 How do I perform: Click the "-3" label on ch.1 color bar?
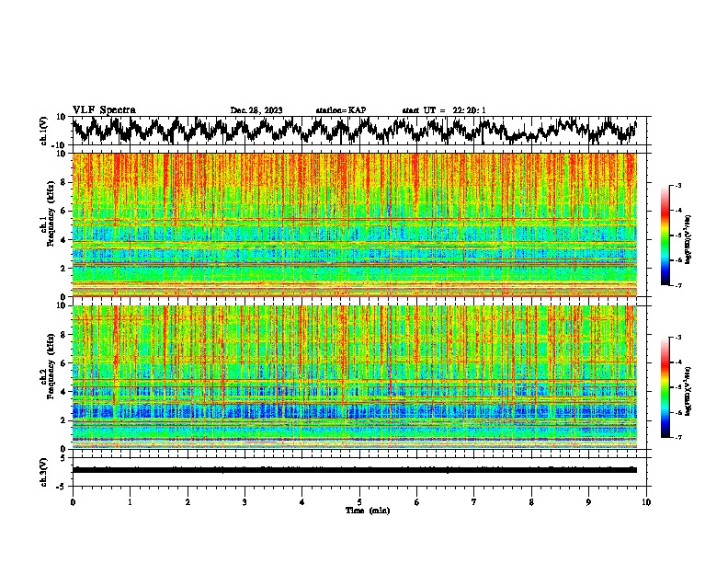[677, 186]
